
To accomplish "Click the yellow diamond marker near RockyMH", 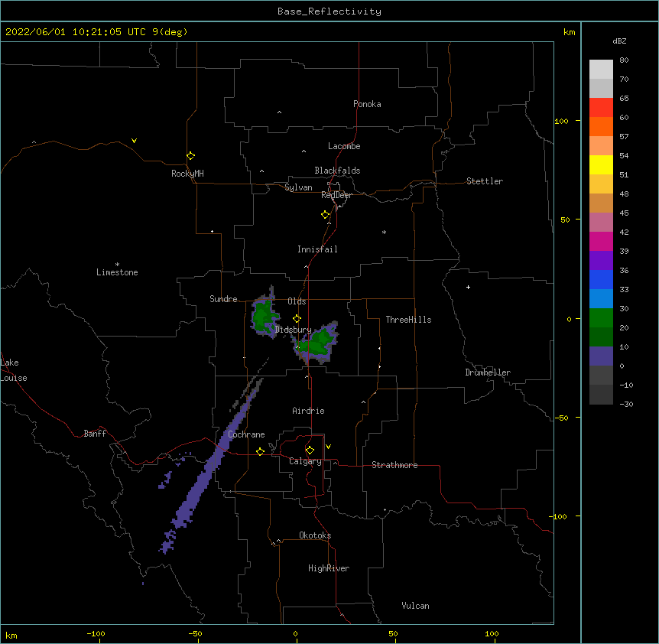I will (190, 156).
